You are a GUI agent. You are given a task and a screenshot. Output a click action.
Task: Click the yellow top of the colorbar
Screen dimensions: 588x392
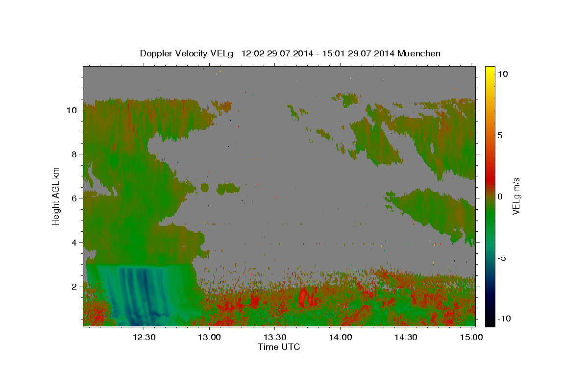(490, 70)
